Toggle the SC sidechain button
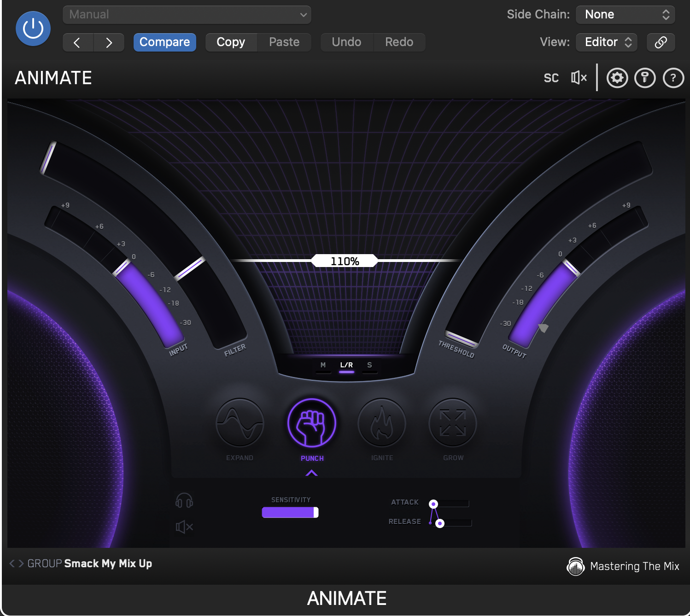This screenshot has height=616, width=690. pos(551,78)
